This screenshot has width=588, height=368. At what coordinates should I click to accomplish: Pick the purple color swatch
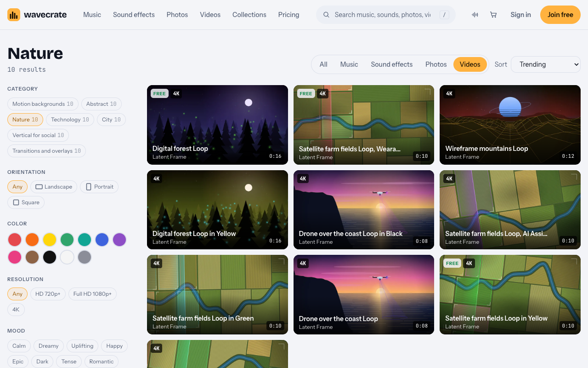pyautogui.click(x=119, y=240)
